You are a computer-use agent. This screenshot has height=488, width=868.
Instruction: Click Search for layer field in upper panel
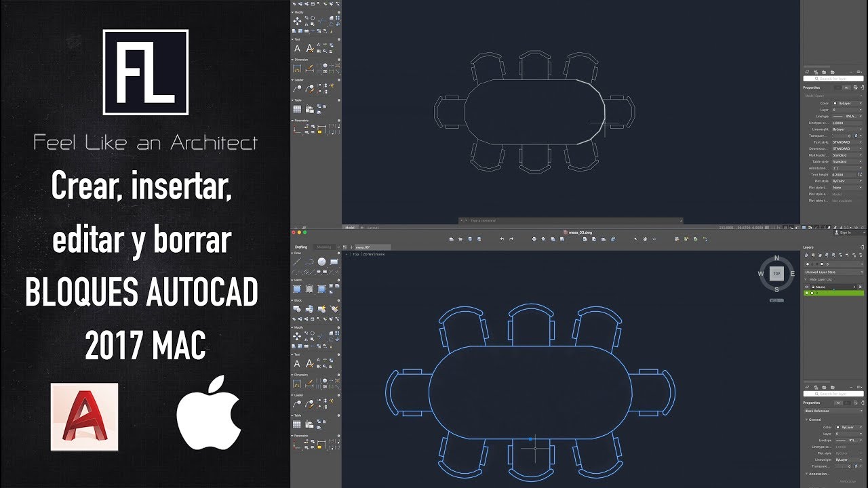[833, 79]
